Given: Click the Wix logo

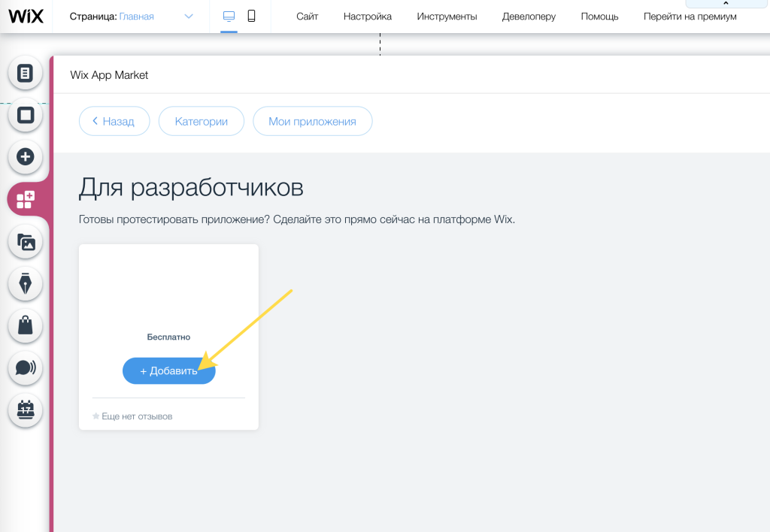Looking at the screenshot, I should [26, 17].
